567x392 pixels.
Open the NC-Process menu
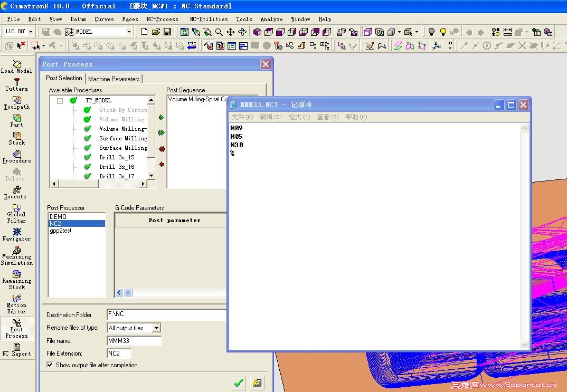click(x=162, y=19)
